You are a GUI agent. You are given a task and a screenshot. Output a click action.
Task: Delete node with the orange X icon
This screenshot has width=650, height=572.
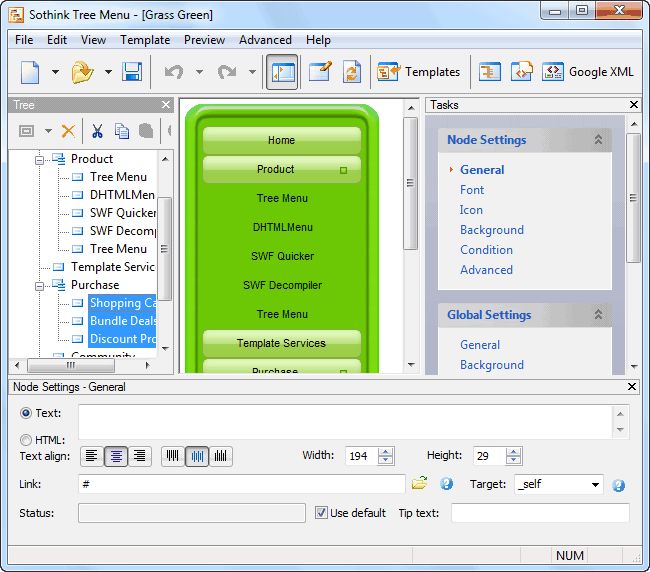click(x=68, y=131)
